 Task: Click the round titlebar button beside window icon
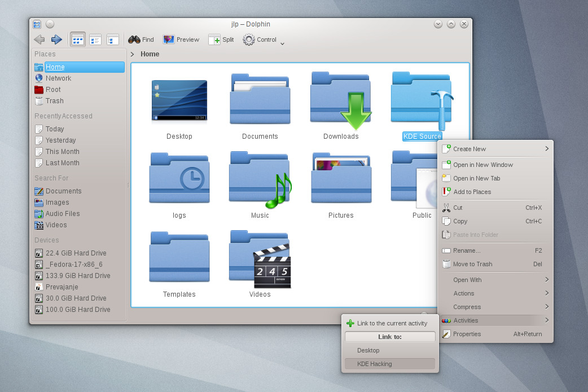(50, 24)
